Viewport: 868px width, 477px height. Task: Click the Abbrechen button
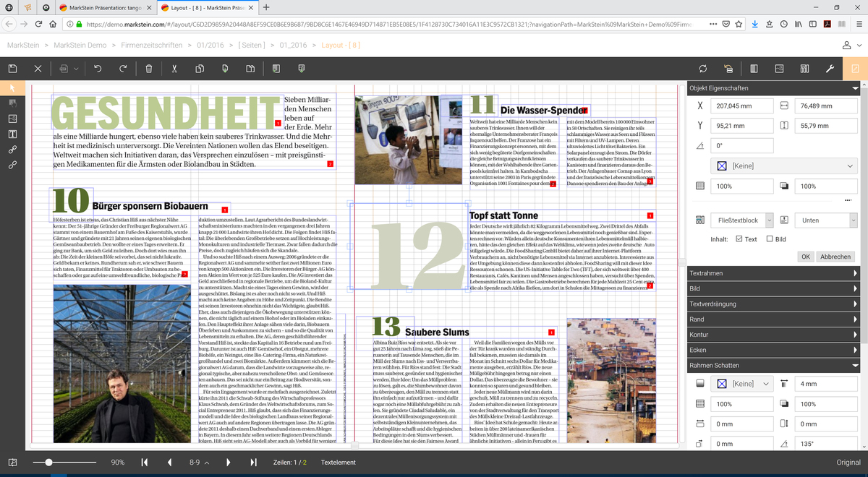[x=835, y=257]
